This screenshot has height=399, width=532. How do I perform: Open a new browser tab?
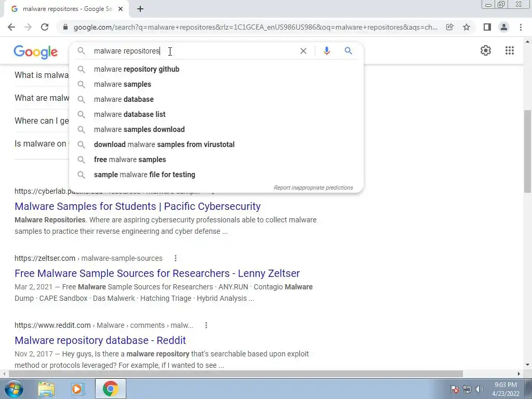pyautogui.click(x=140, y=9)
